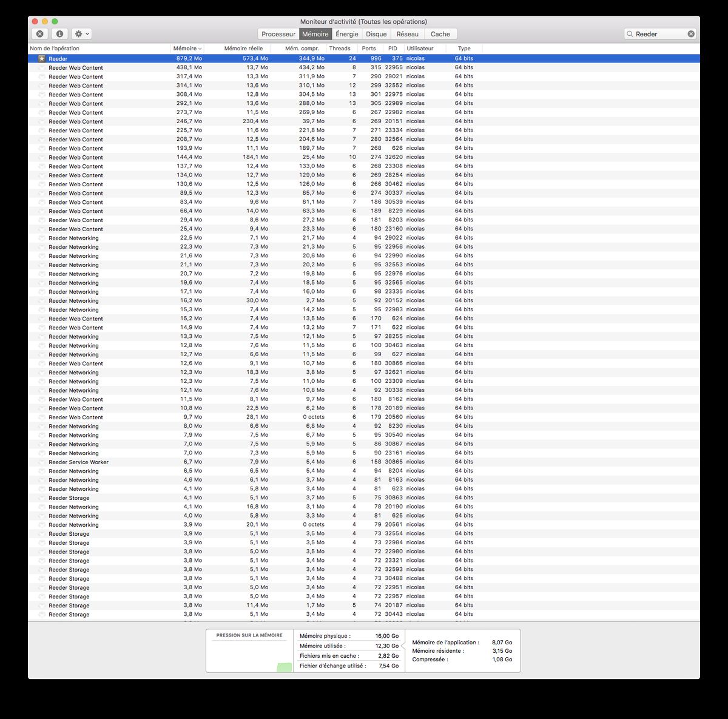Click the Fichiers mis en cache label
Image resolution: width=728 pixels, height=719 pixels.
[x=329, y=656]
